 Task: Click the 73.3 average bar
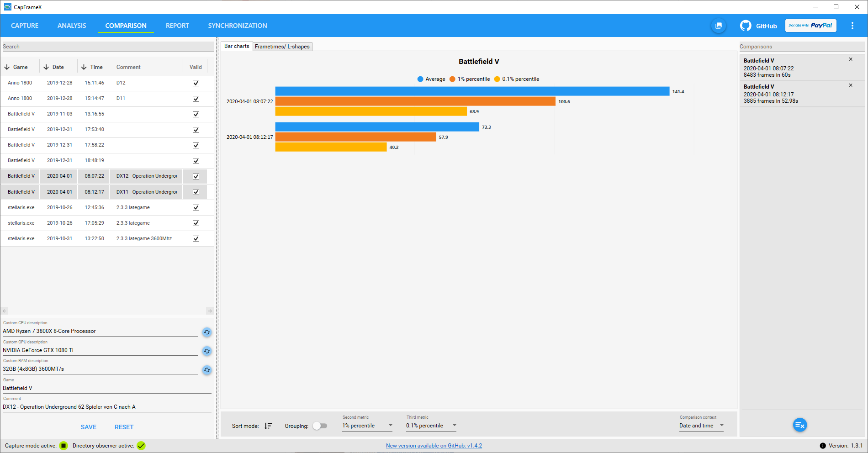click(x=377, y=127)
